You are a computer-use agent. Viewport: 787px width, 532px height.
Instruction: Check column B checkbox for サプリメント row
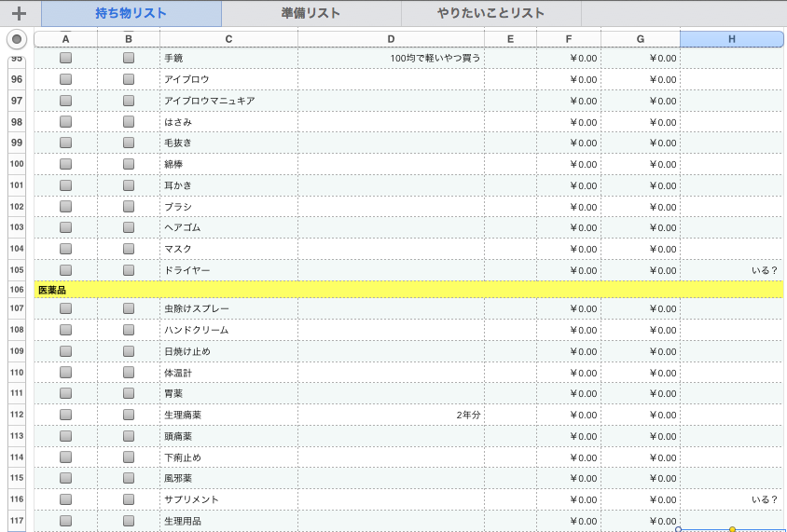[129, 499]
